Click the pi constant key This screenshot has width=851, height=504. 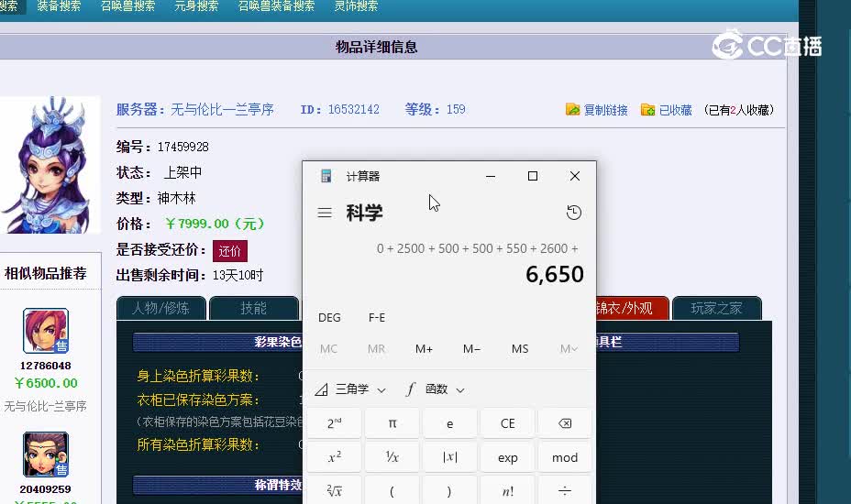(x=392, y=423)
